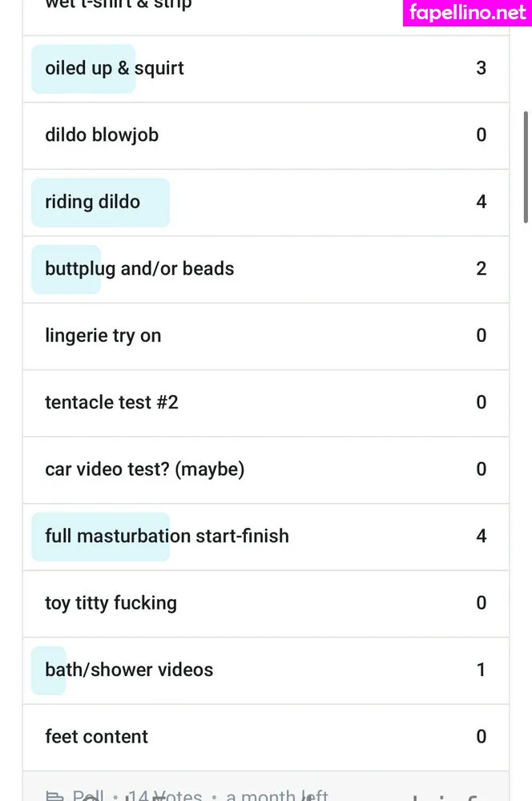
Task: Choose 'full masturbation start-finish' poll option
Action: click(x=167, y=536)
